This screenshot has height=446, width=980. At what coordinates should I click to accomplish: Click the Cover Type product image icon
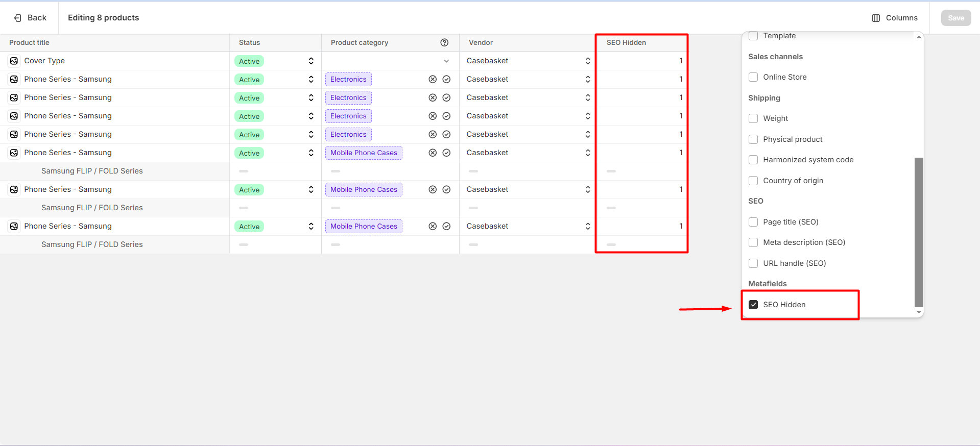pyautogui.click(x=14, y=61)
